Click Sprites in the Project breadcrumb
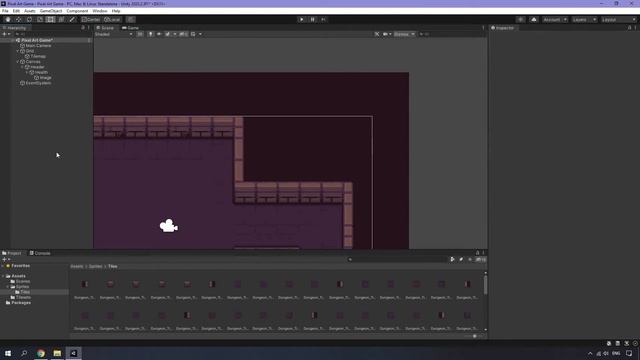 96,266
